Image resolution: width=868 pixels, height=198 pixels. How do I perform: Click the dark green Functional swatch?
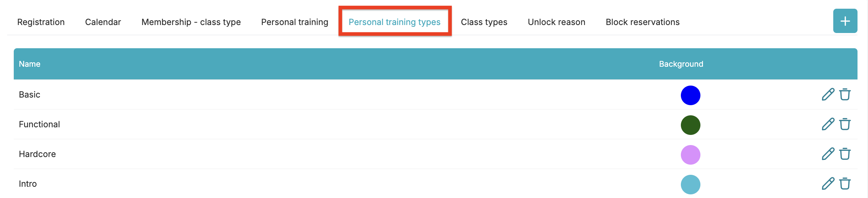[x=690, y=125]
